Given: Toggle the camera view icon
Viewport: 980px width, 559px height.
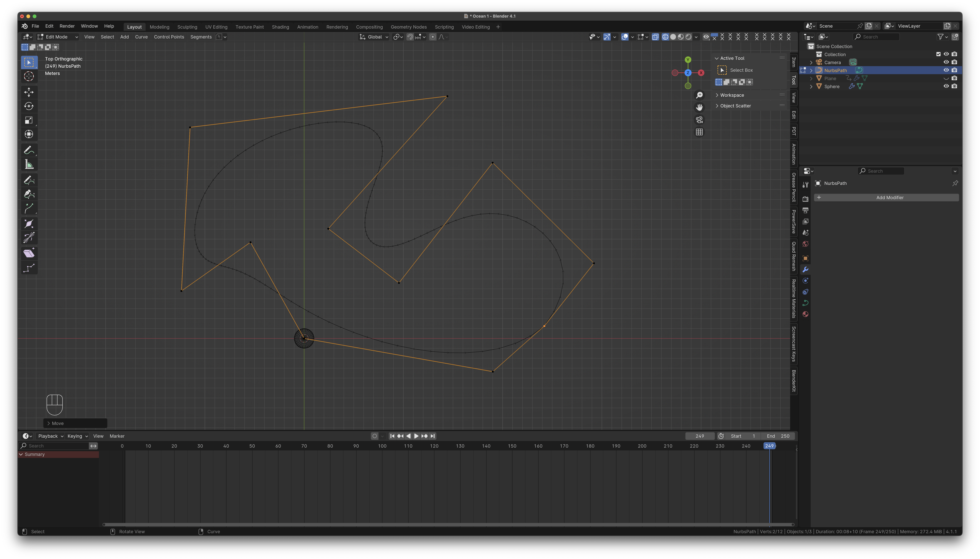Looking at the screenshot, I should pos(700,120).
